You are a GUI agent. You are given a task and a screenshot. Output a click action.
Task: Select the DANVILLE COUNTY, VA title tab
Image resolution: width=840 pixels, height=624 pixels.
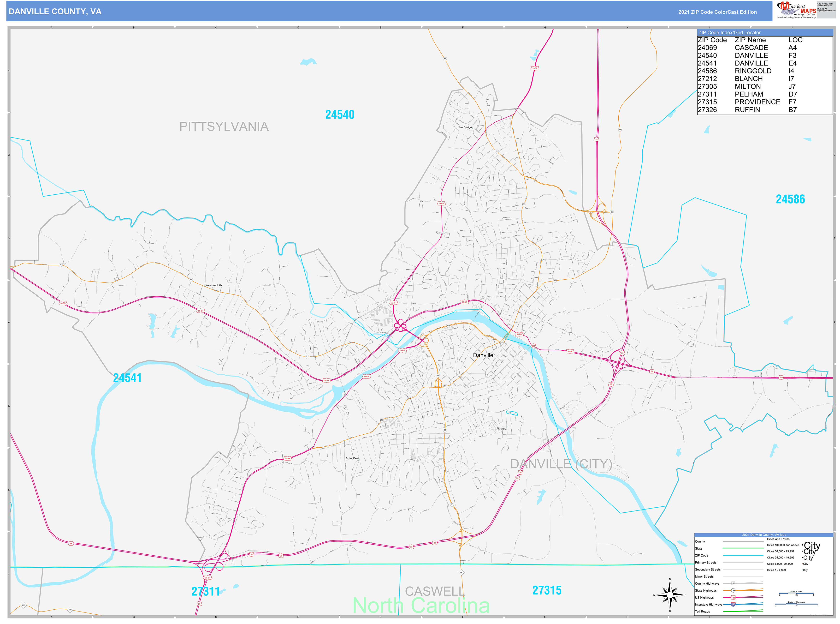tap(55, 12)
